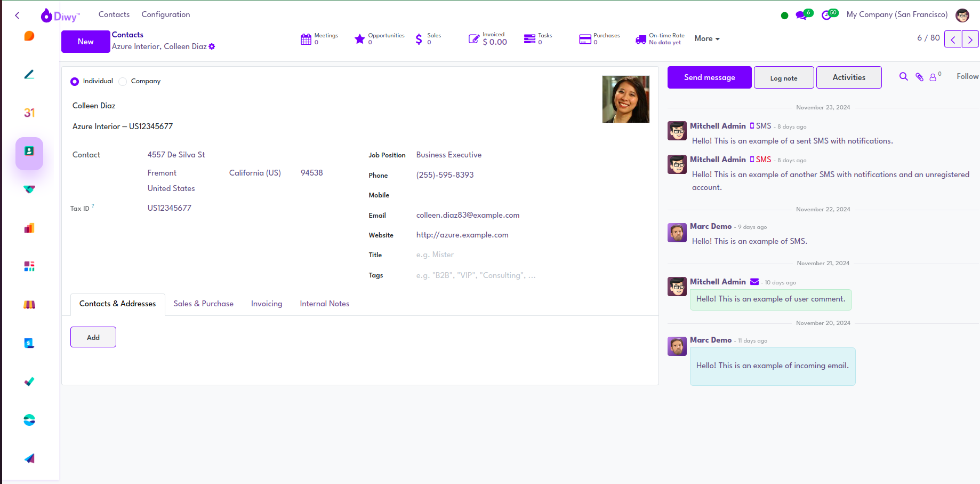Open the CRM handshake app icon
This screenshot has height=484, width=980.
pos(29,189)
